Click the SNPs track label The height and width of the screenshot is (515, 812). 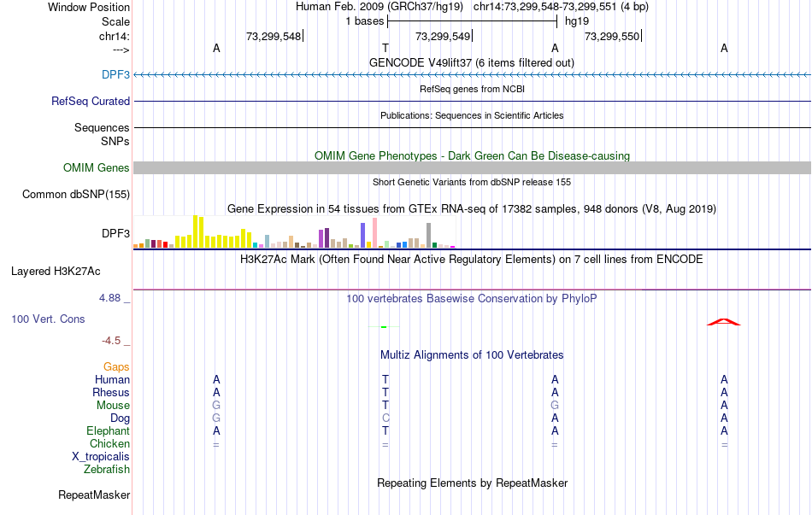(115, 141)
